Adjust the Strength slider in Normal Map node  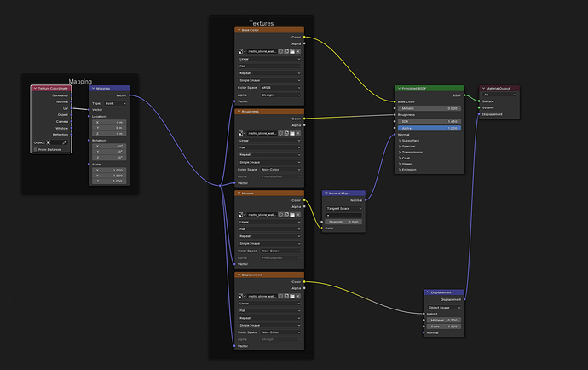(343, 222)
